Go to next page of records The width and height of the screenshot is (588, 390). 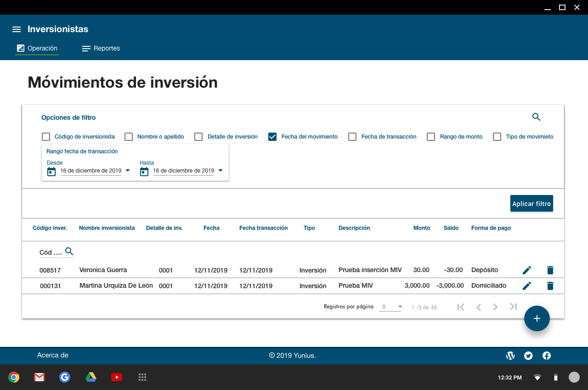pyautogui.click(x=495, y=307)
